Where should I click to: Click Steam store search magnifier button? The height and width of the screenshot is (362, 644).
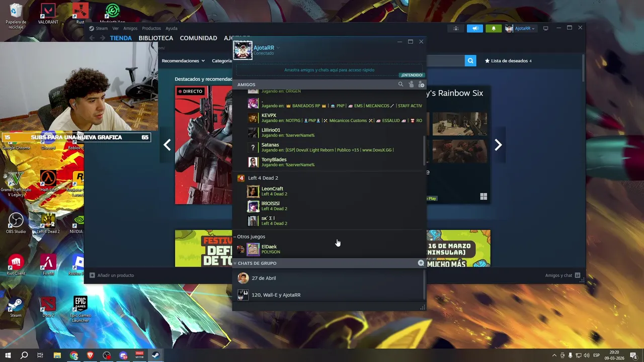pyautogui.click(x=470, y=61)
